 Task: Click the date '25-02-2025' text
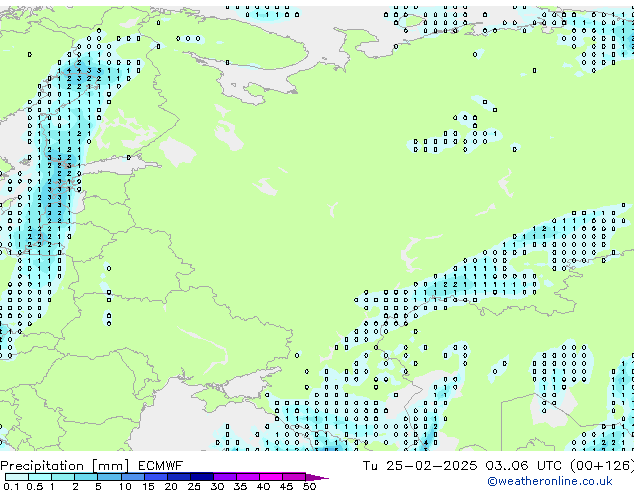click(x=431, y=466)
